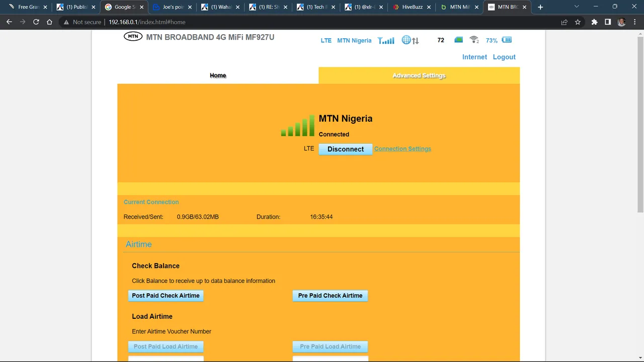Click the Current Connection heading
Image resolution: width=644 pixels, height=362 pixels.
[x=151, y=202]
